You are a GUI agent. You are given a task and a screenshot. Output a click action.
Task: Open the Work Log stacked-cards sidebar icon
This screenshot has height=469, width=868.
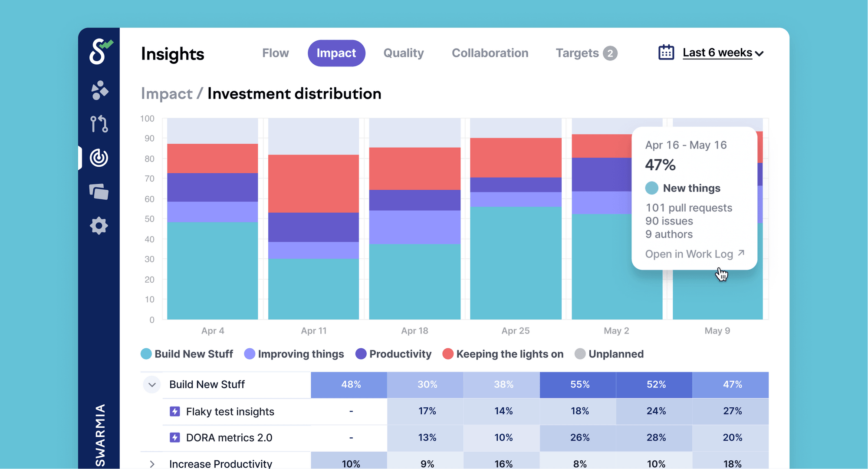(x=99, y=192)
